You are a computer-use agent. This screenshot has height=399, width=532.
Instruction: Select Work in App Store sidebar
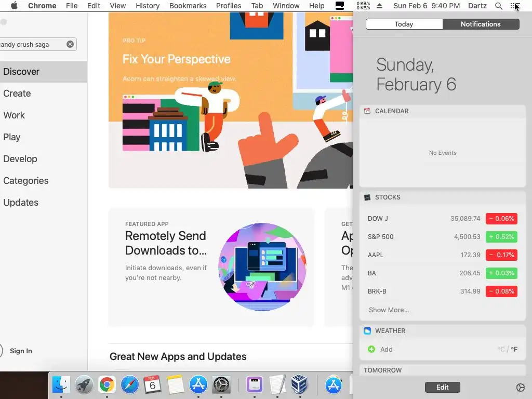(x=44, y=115)
